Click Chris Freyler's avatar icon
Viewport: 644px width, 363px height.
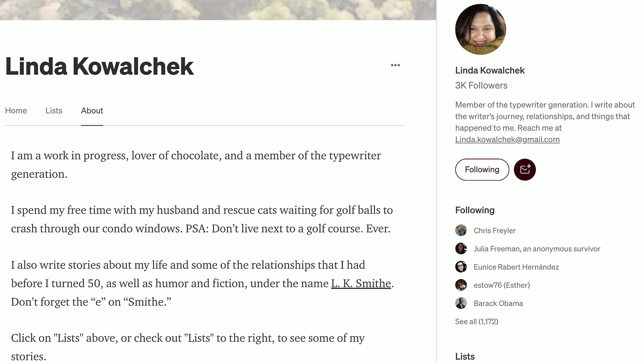pos(461,231)
